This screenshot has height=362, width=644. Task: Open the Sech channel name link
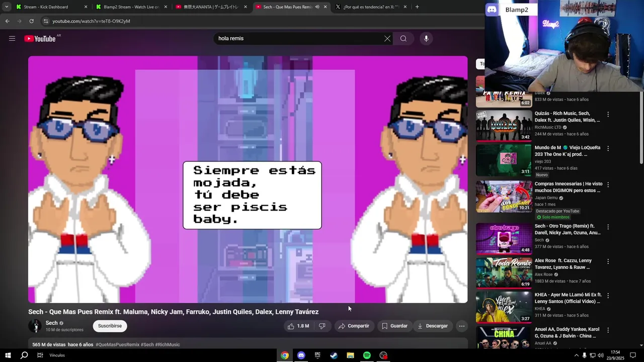51,323
